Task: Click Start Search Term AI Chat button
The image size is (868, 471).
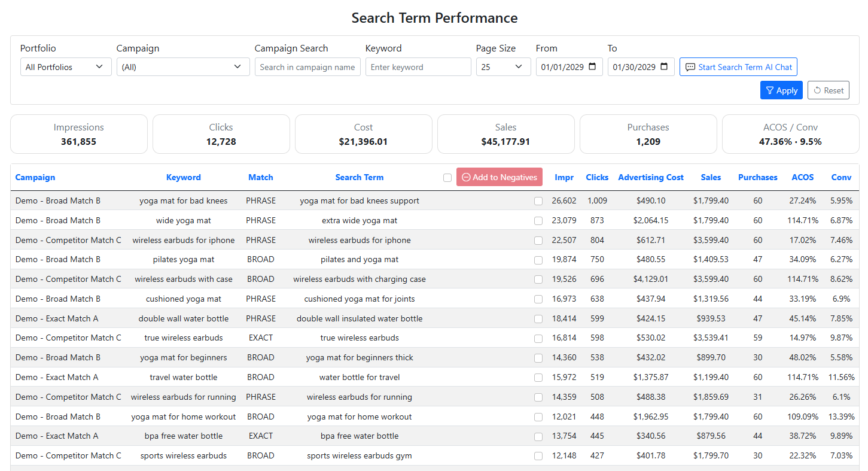Action: tap(738, 67)
